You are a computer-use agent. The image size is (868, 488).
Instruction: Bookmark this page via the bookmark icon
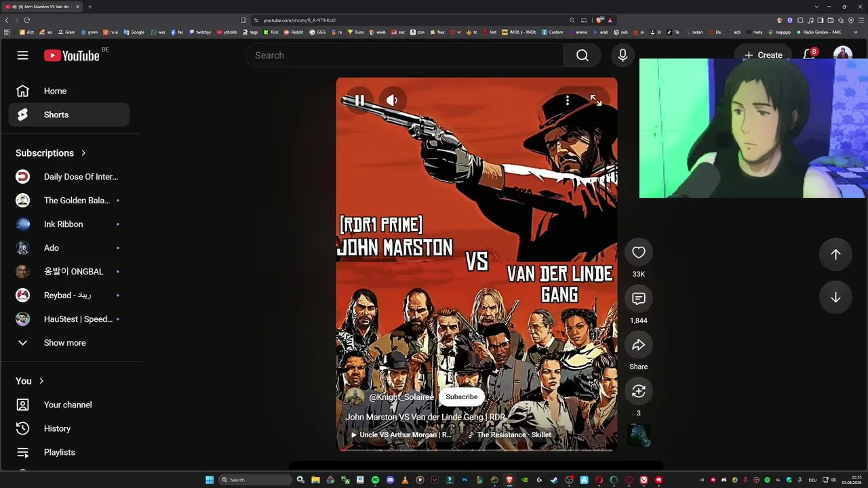click(x=243, y=20)
